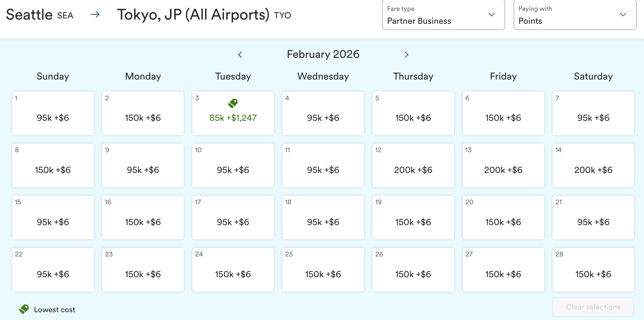Click the route arrow between Seattle and Tokyo

(x=95, y=14)
